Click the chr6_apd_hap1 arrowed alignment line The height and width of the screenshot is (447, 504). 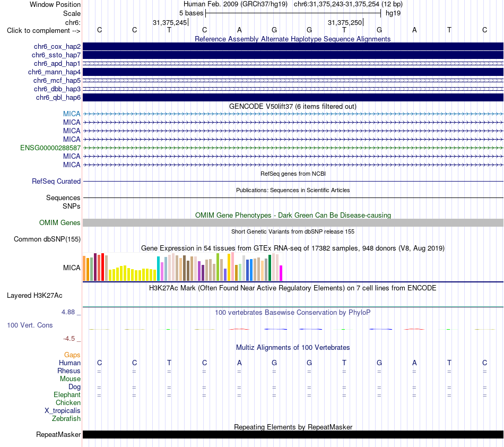[x=293, y=64]
